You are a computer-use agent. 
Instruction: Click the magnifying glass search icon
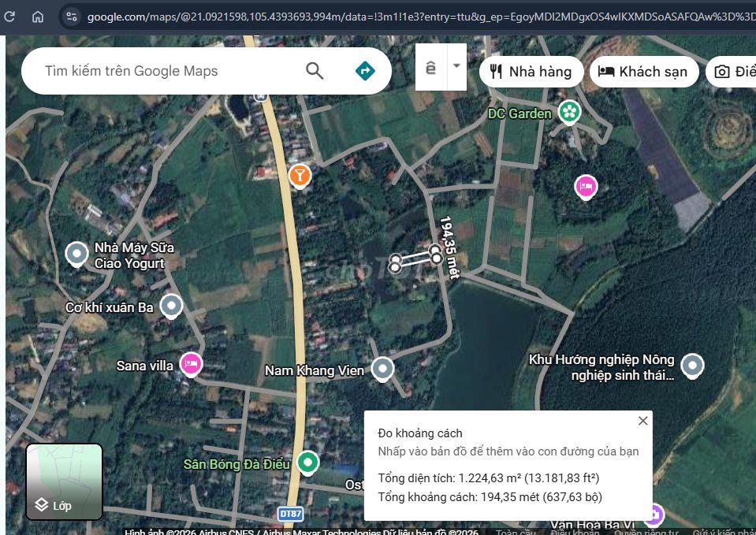click(315, 71)
